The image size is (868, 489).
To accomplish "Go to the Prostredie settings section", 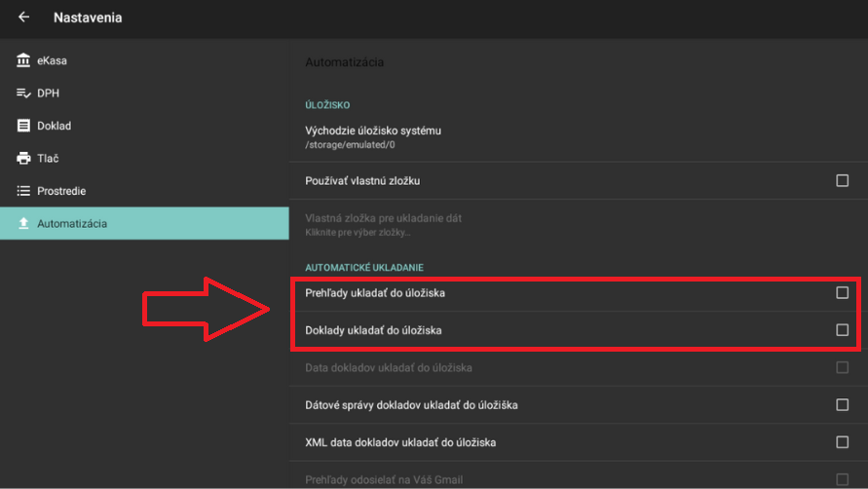I will point(61,191).
